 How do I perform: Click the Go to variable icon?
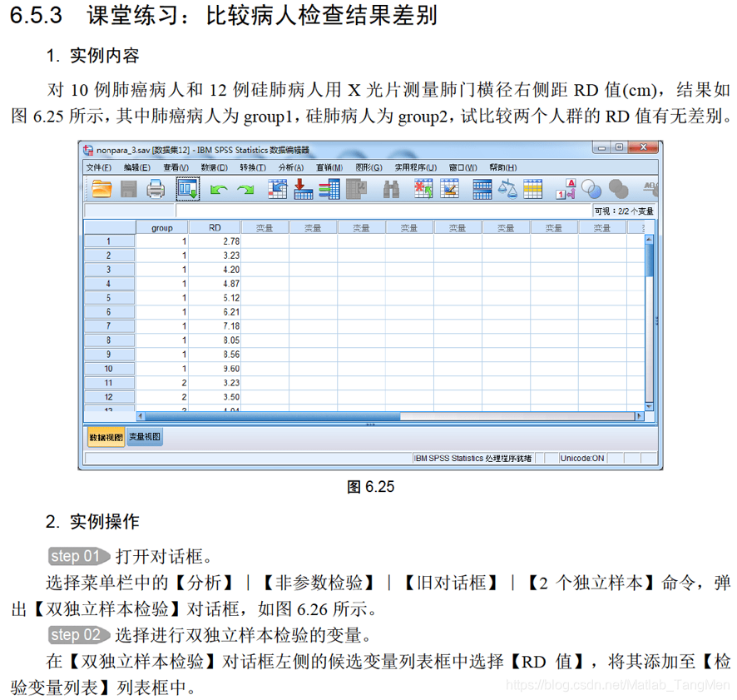click(303, 189)
